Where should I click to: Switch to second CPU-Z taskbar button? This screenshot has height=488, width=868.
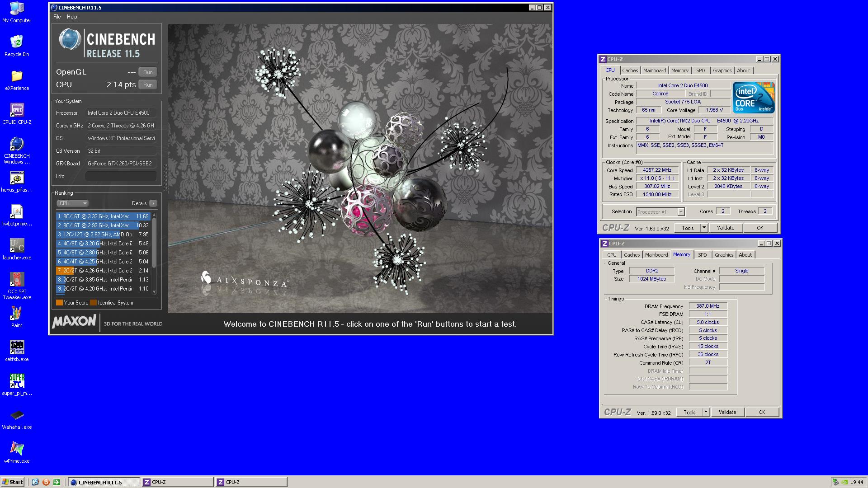pos(251,482)
